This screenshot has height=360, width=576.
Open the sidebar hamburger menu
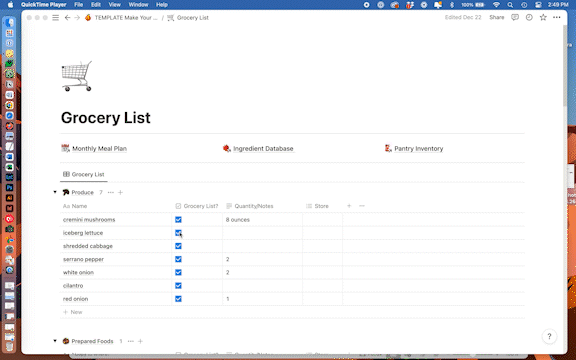click(x=55, y=18)
